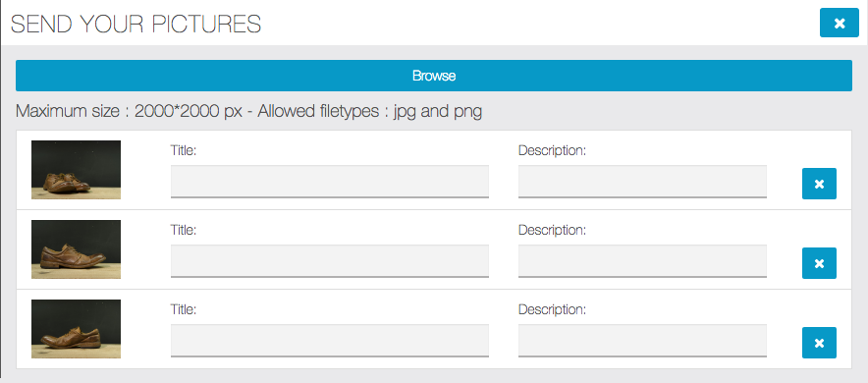Screen dimensions: 868x383
Task: Open the third shoe thumbnail image
Action: pos(76,329)
